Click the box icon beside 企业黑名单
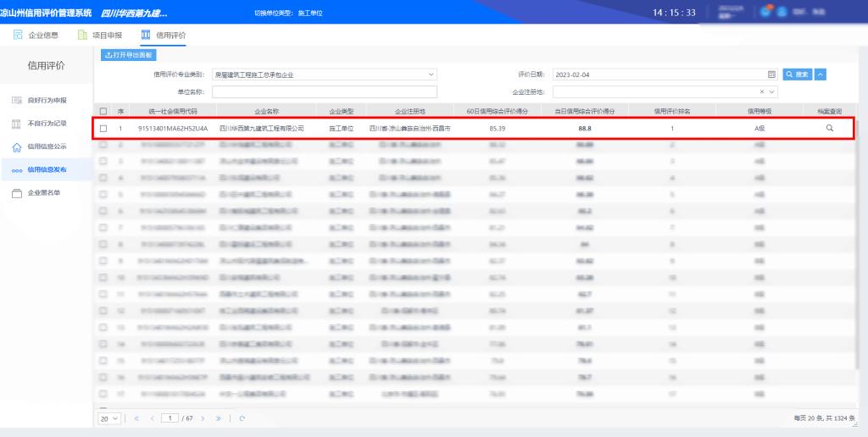Screen dimensions: 868x437 pyautogui.click(x=17, y=193)
